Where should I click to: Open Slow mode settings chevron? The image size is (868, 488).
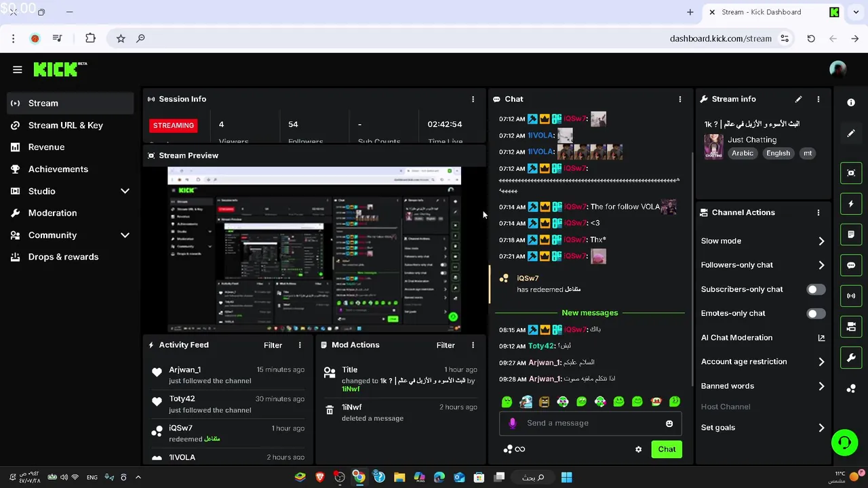pyautogui.click(x=821, y=241)
